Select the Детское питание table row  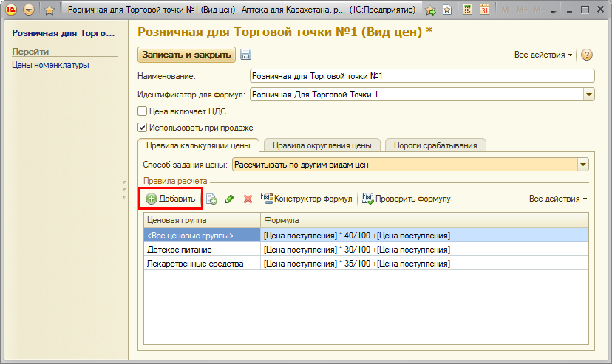(x=202, y=250)
